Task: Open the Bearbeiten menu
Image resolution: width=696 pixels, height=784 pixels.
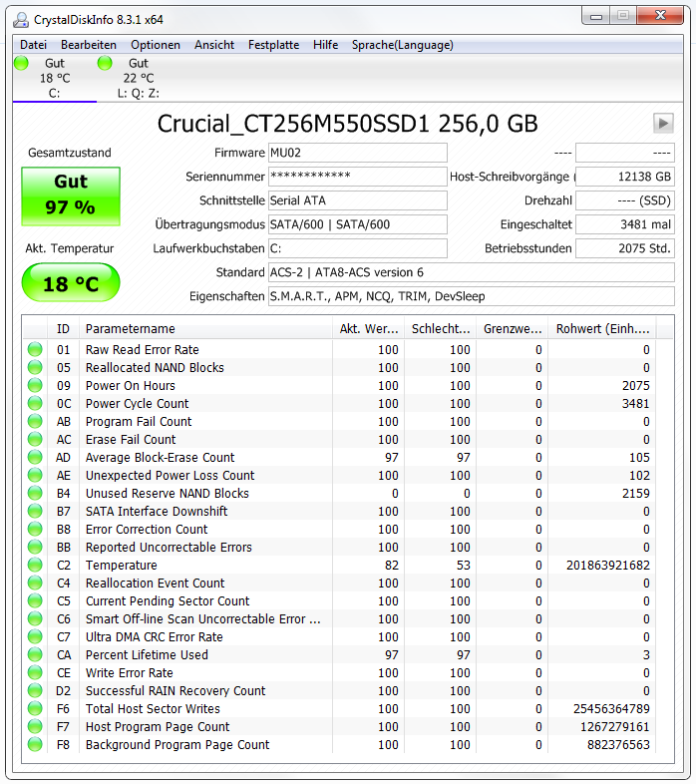Action: point(89,45)
